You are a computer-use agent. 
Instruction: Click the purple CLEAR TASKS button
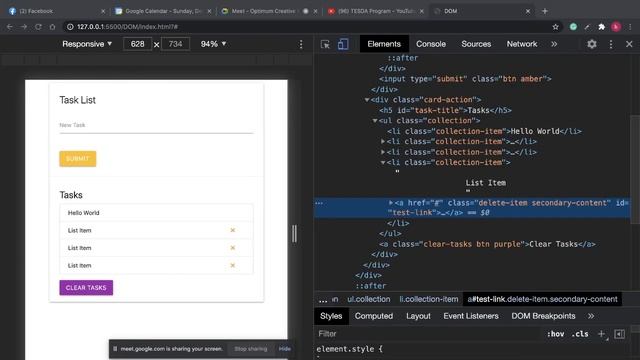tap(86, 288)
